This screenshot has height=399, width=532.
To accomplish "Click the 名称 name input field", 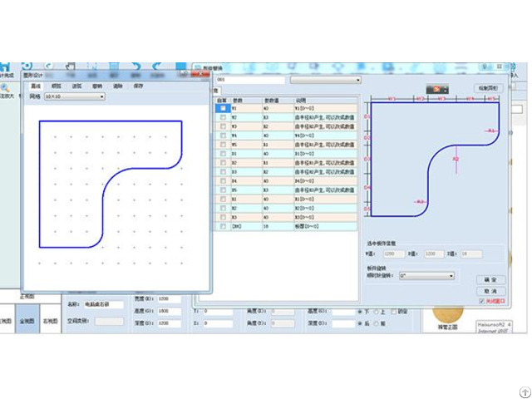I will pyautogui.click(x=103, y=305).
